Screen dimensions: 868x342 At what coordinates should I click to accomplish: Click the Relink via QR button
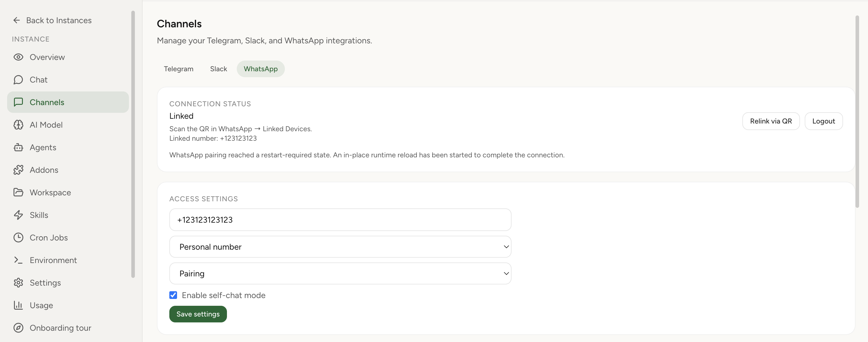pyautogui.click(x=771, y=121)
